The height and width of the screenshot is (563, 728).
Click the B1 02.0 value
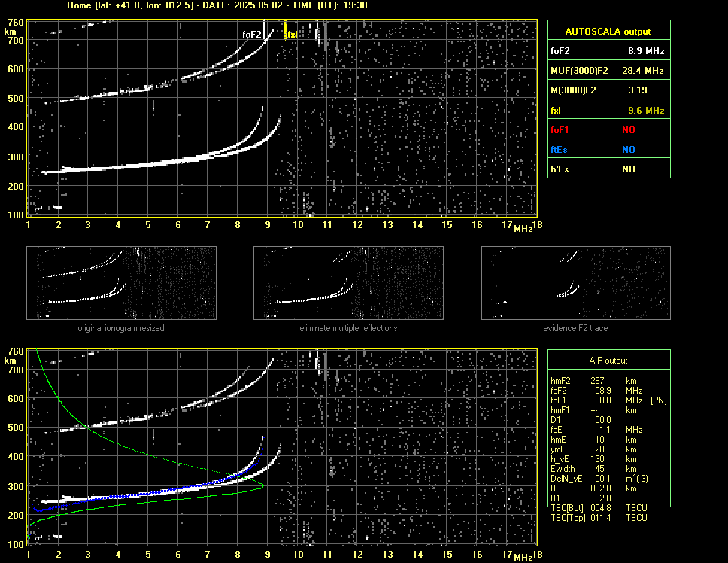coord(602,498)
